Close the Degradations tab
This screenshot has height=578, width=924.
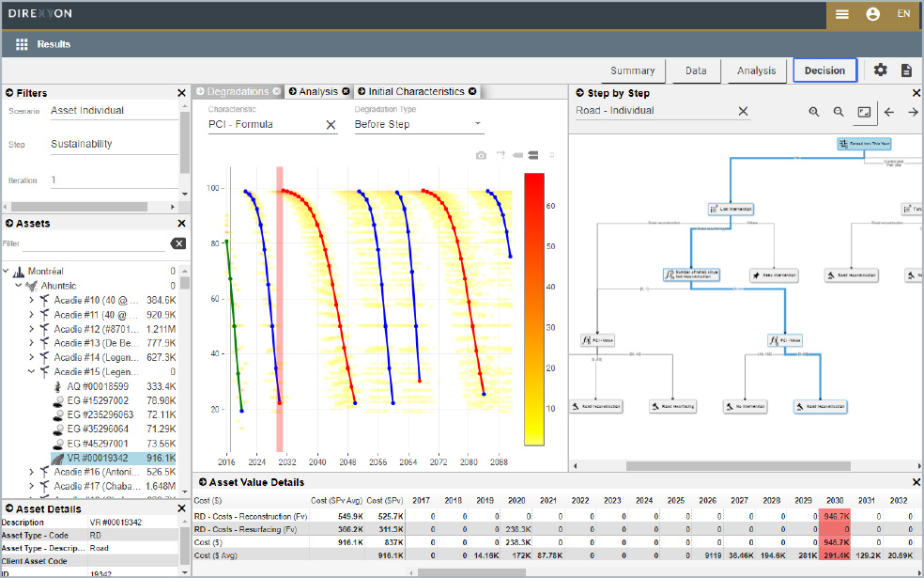pos(276,91)
